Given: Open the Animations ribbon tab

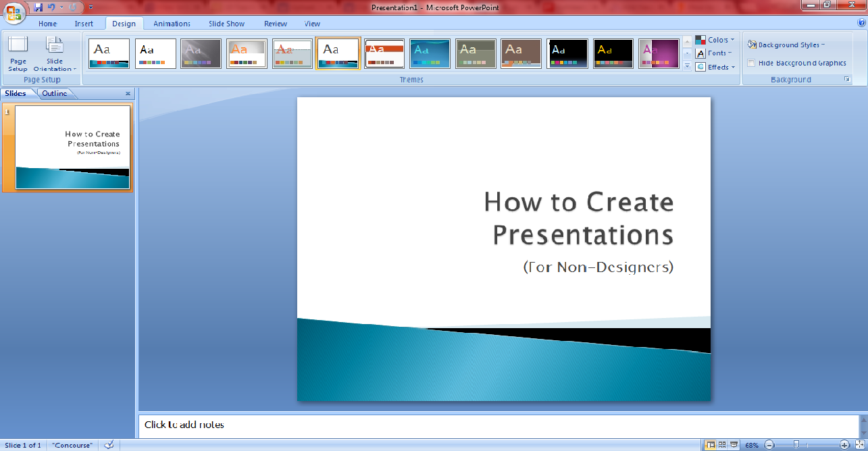Looking at the screenshot, I should coord(172,24).
